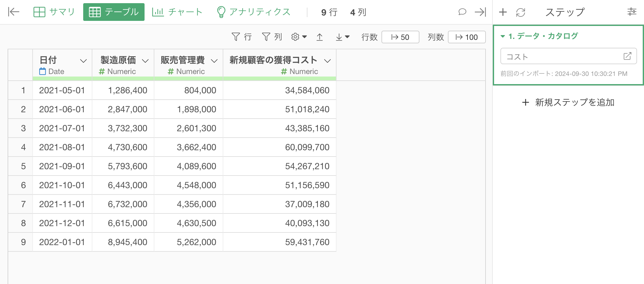Select the cell 2021-08-01
This screenshot has width=644, height=284.
(x=62, y=147)
